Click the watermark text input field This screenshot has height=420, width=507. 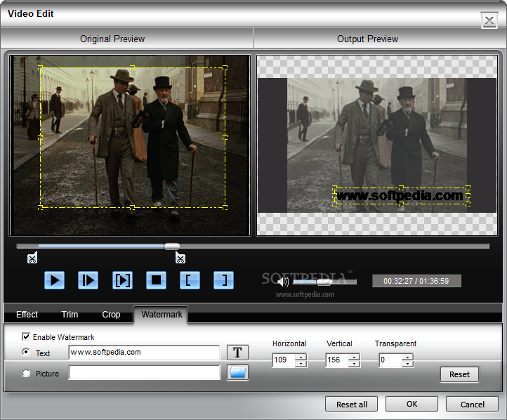(144, 353)
